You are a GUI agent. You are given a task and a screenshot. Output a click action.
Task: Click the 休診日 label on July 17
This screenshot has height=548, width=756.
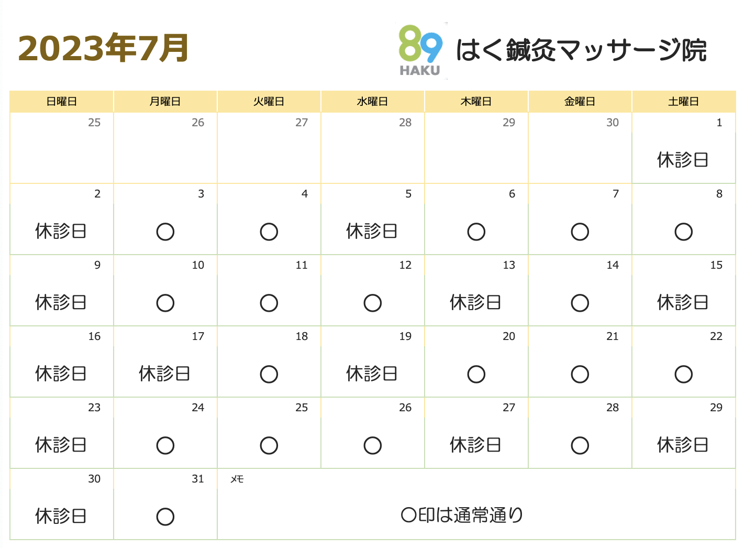tap(164, 374)
